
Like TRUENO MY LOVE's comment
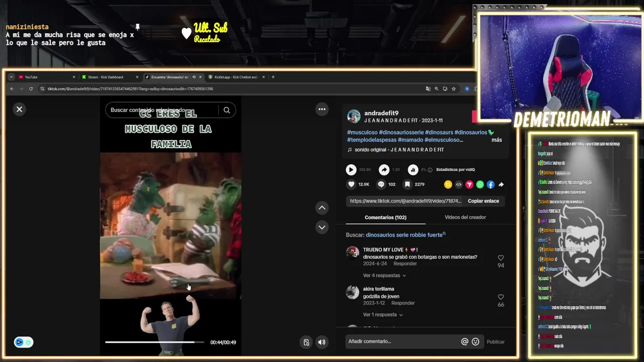[x=501, y=258]
